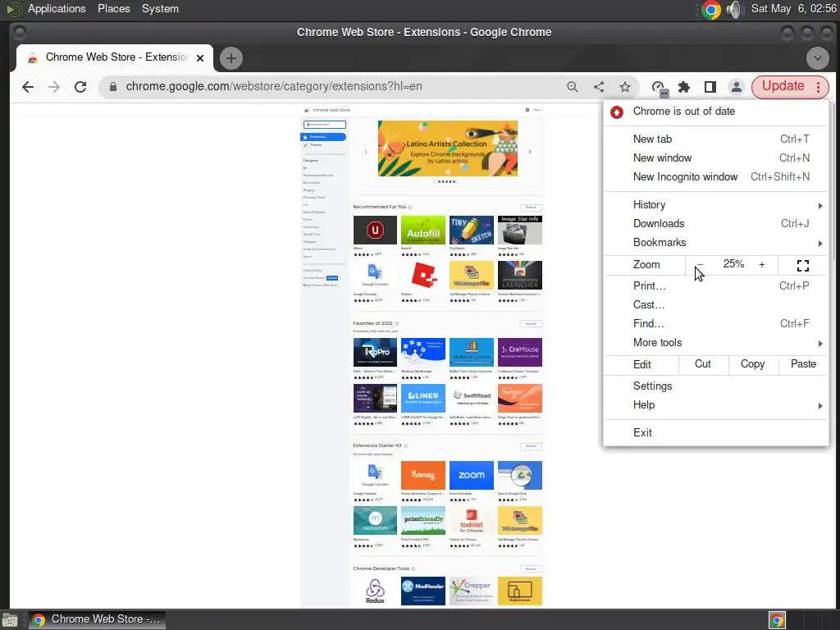Click the Chrome is out of date notice
Image resolution: width=840 pixels, height=630 pixels.
tap(715, 112)
